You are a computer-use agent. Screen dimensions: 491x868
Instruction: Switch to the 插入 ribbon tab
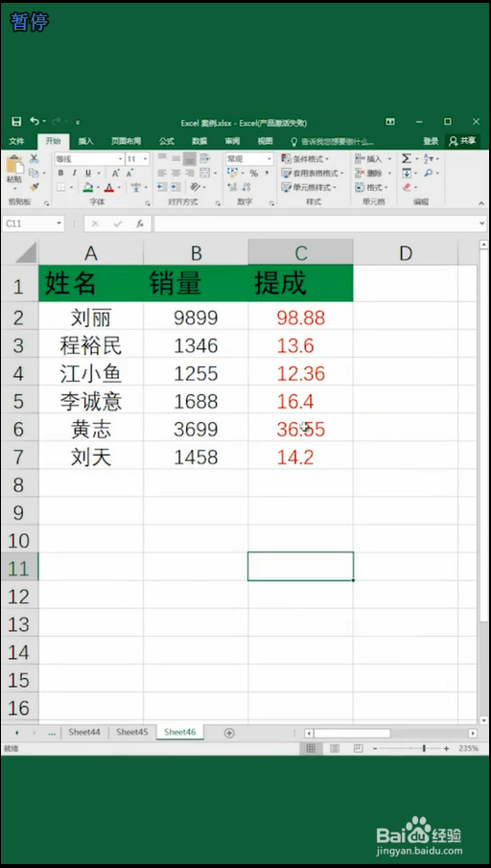coord(85,141)
